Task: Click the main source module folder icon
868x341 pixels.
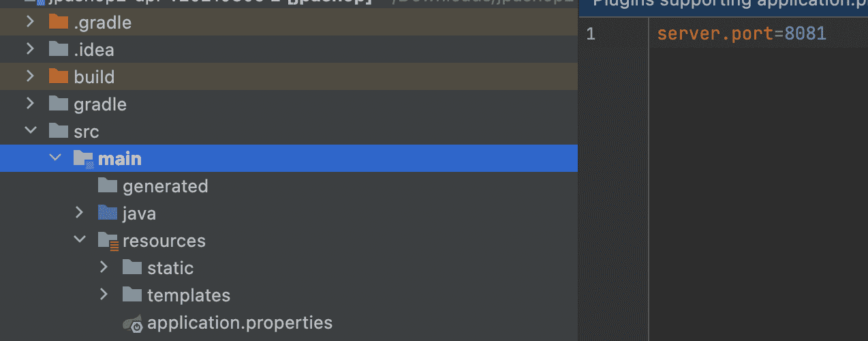Action: coord(83,159)
